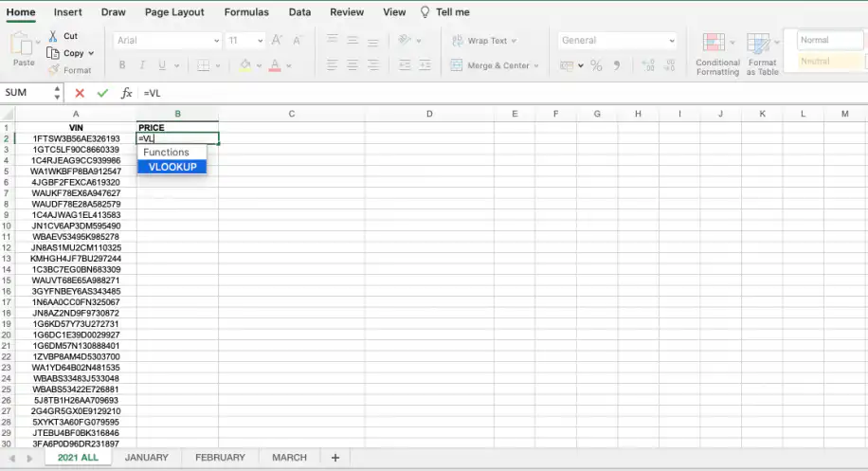Click Format as Table button
This screenshot has height=471, width=868.
coord(762,54)
